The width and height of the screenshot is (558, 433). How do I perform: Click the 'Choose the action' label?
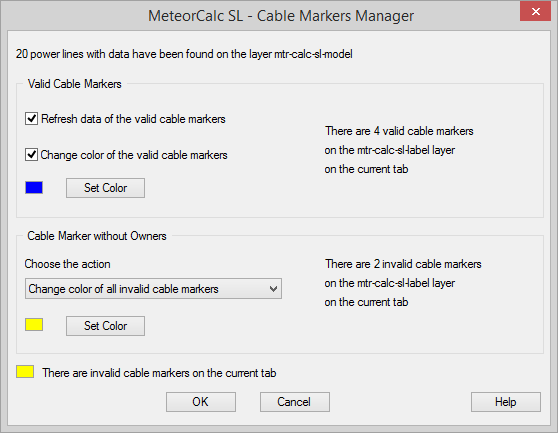click(68, 264)
